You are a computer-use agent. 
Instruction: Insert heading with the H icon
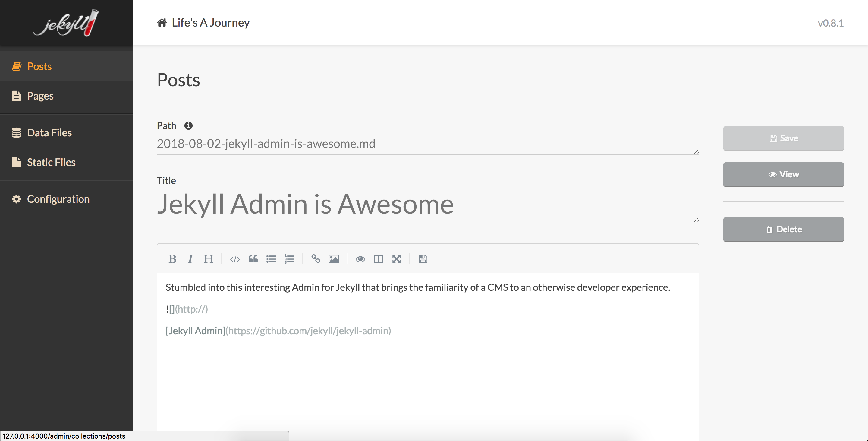[x=208, y=259]
